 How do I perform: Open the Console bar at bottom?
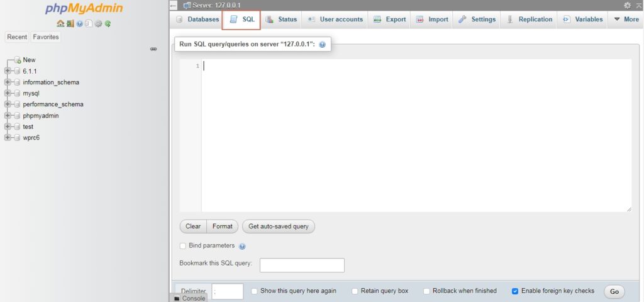coord(189,298)
